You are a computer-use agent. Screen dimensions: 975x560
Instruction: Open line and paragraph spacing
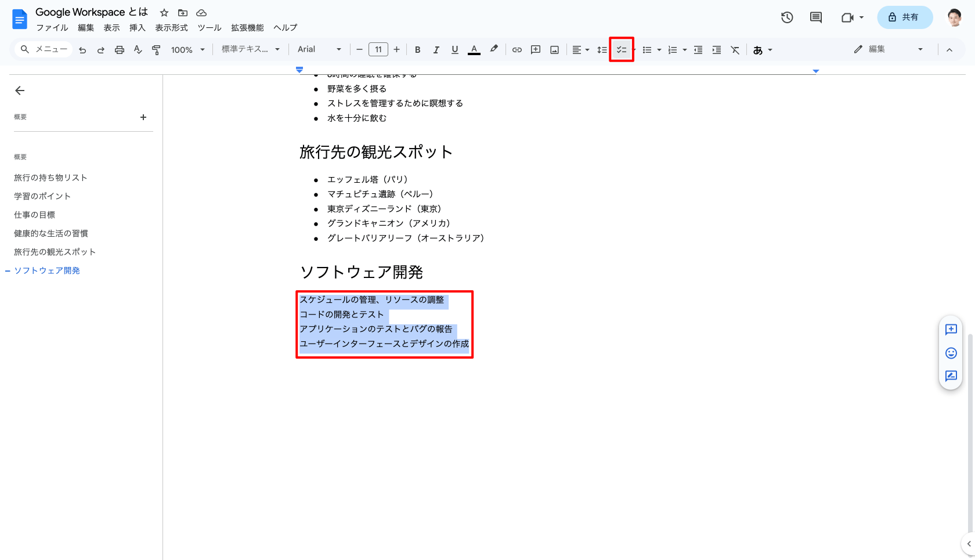coord(602,50)
